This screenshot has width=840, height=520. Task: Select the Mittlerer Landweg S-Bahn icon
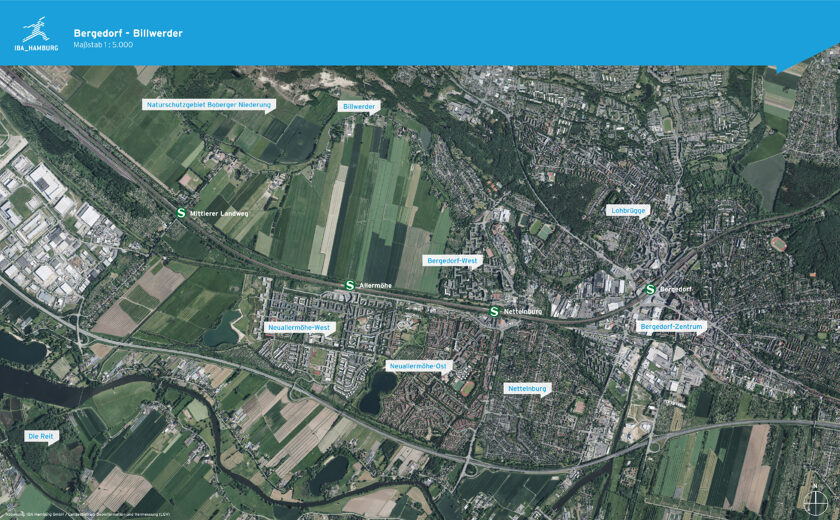[x=181, y=213]
